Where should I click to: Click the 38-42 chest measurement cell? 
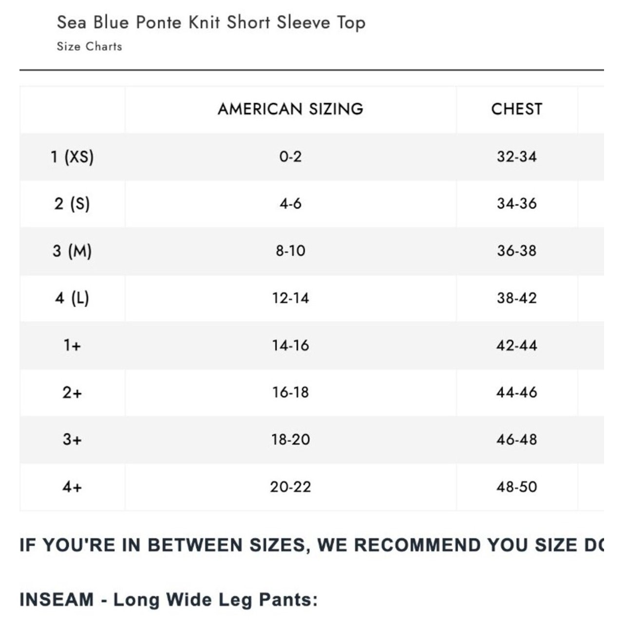pos(516,298)
